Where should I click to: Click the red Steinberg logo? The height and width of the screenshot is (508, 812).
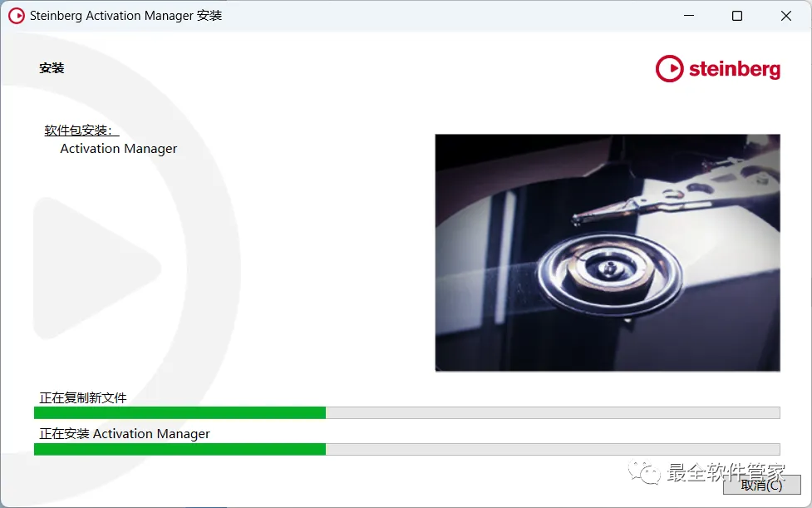coord(718,68)
